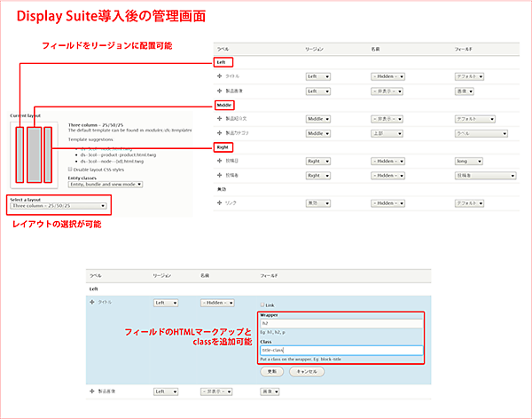Click 製品画像 drag handle in the lower table
The width and height of the screenshot is (532, 419).
[x=90, y=391]
